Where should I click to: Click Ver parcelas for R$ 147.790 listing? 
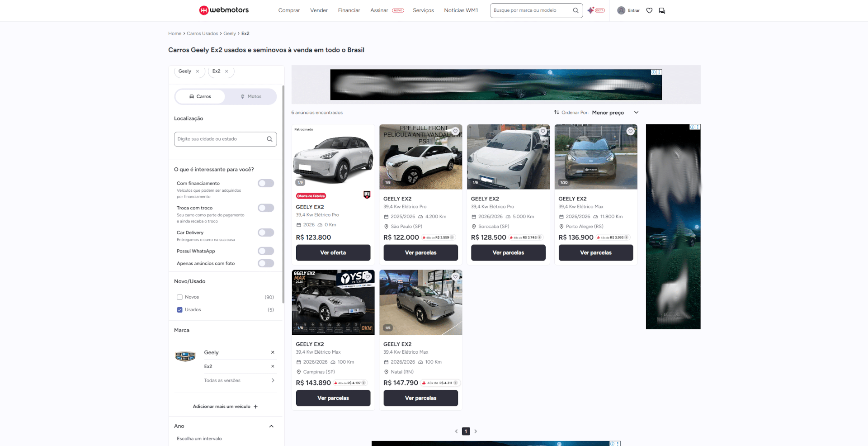(x=420, y=398)
